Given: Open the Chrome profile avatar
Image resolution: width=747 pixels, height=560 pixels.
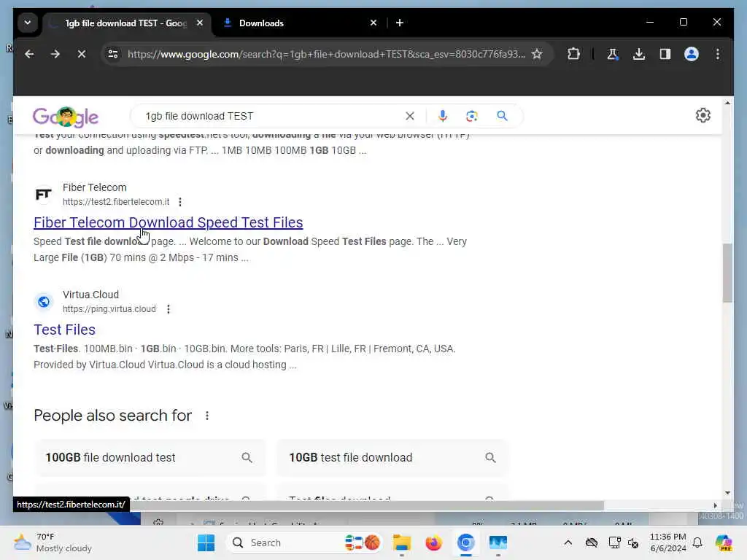Looking at the screenshot, I should coord(692,54).
